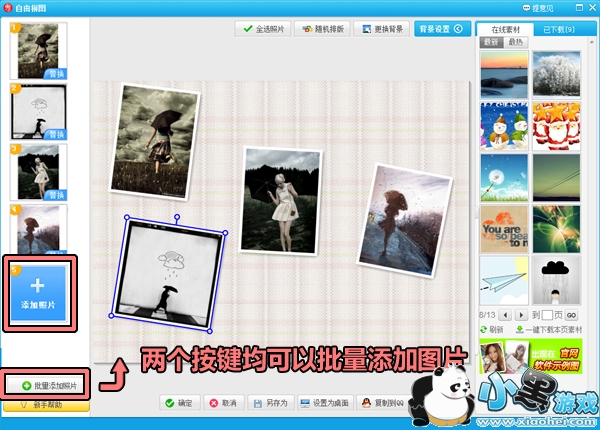Click the 取消 cancel button
This screenshot has width=600, height=430.
pyautogui.click(x=223, y=403)
